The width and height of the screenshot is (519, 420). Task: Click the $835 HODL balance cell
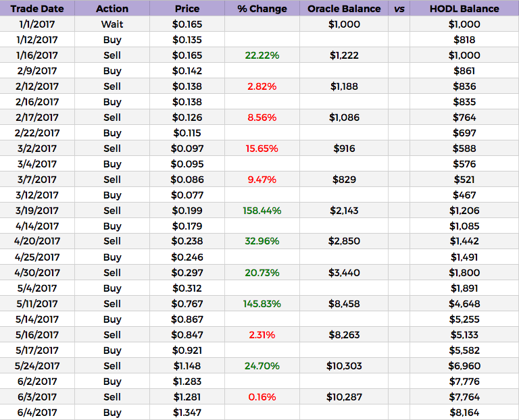pyautogui.click(x=464, y=102)
